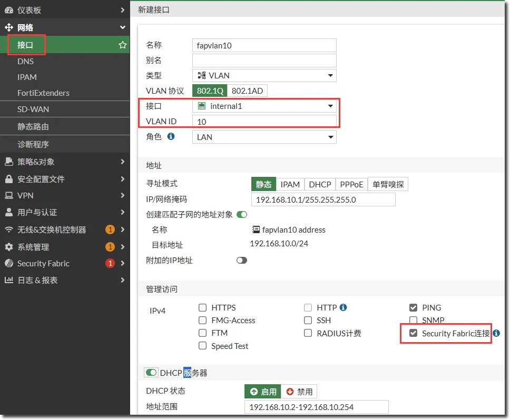Check the FMG-Access checkbox
Screen dimensions: 510x420
[203, 321]
